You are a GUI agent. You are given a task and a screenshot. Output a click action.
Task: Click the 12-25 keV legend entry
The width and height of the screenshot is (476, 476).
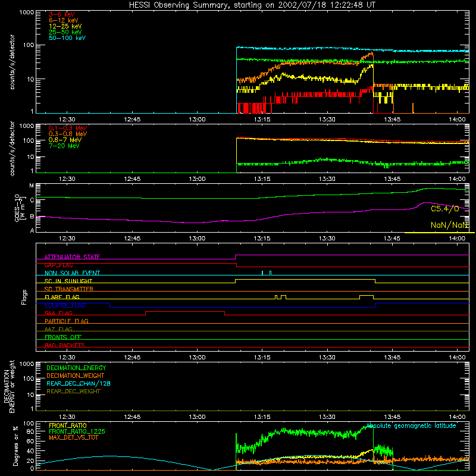tap(65, 26)
